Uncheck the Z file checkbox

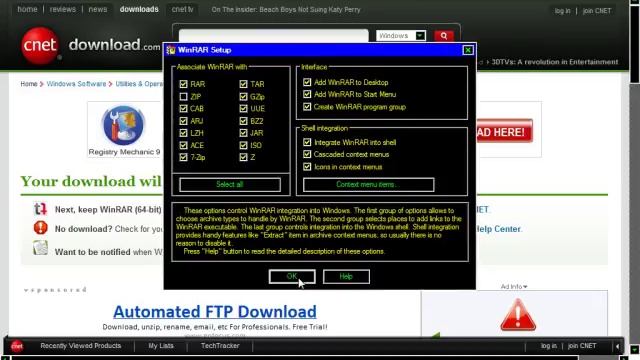click(244, 157)
